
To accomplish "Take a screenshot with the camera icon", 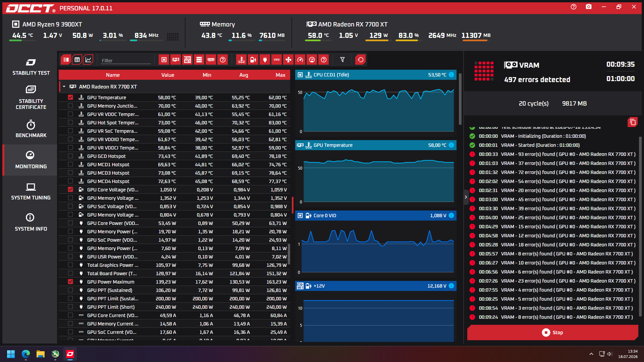I will 589,7.
